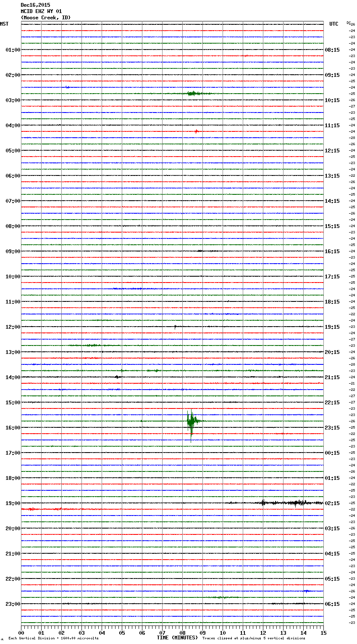The width and height of the screenshot is (357, 644).
Task: Select the MST label '16:00'
Action: pos(13,428)
